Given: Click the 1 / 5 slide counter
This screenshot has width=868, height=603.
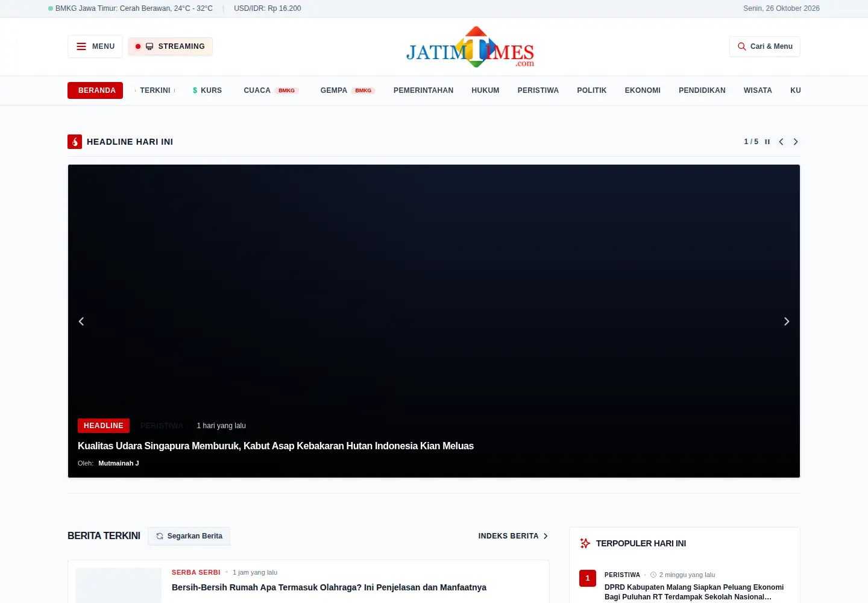Looking at the screenshot, I should [x=751, y=142].
